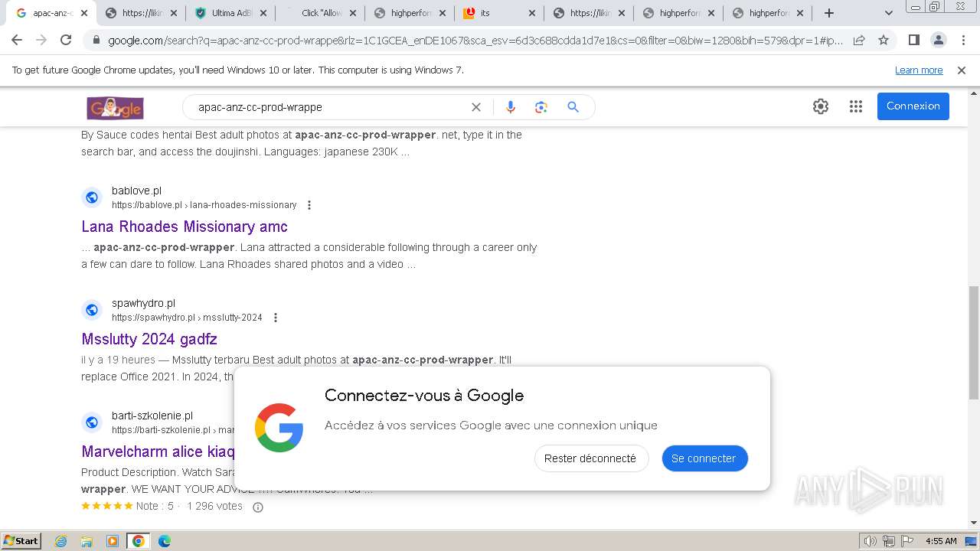The image size is (980, 551).
Task: Open Chrome profile avatar
Action: (x=939, y=40)
